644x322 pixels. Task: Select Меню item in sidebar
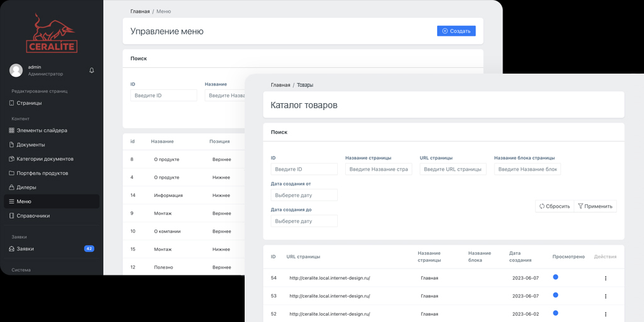click(x=52, y=202)
